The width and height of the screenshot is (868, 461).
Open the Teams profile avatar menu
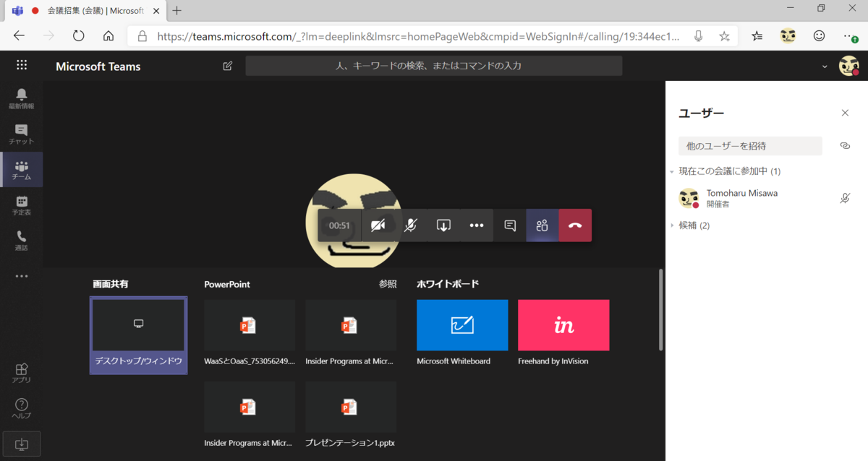pyautogui.click(x=848, y=66)
